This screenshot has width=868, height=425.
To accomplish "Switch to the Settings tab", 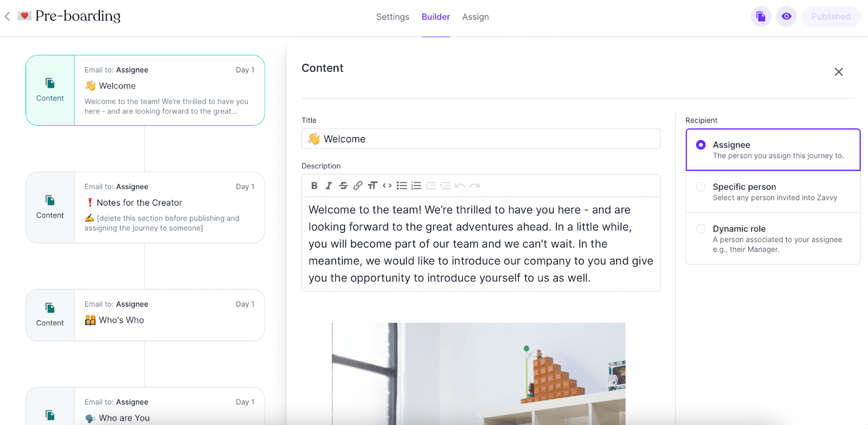I will click(x=392, y=17).
